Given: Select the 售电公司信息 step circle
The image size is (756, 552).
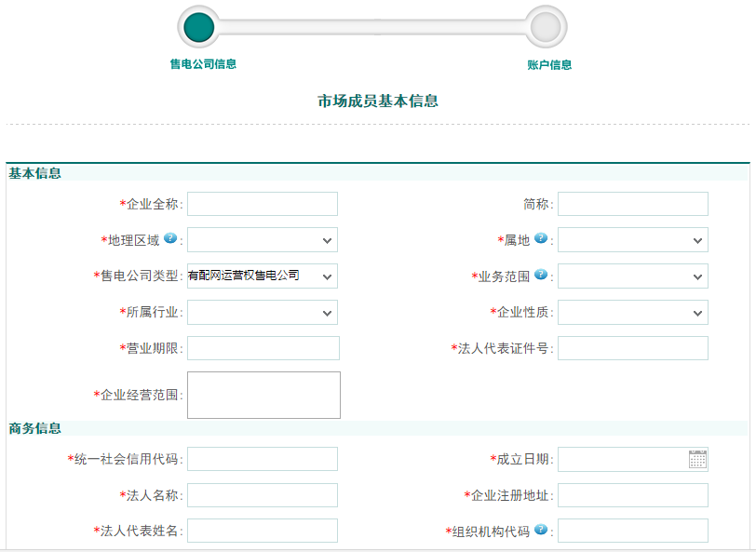Looking at the screenshot, I should click(x=199, y=27).
